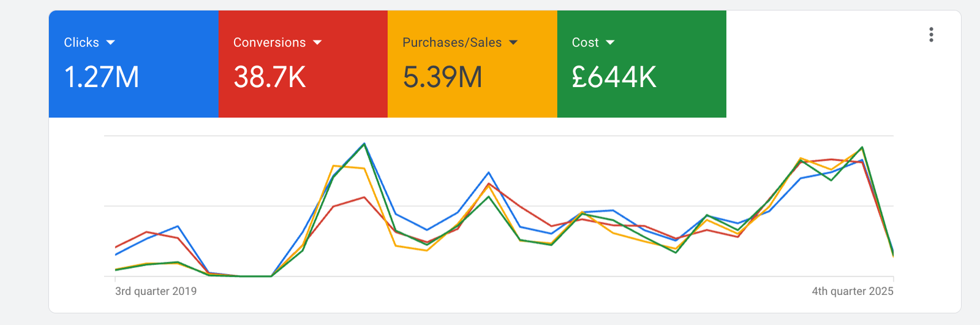Viewport: 980px width, 325px height.
Task: Toggle the blue tile's 1.27M value
Action: 102,77
